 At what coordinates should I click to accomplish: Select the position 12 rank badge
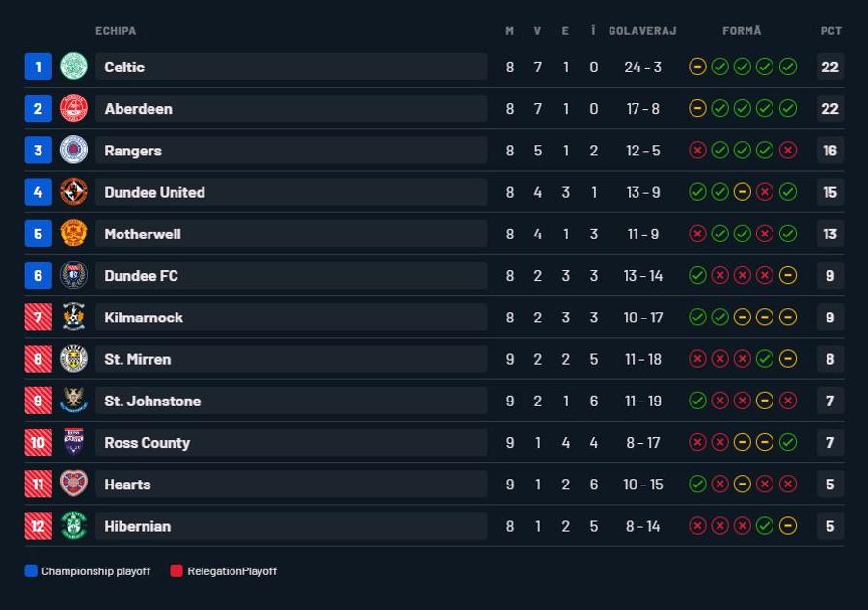pyautogui.click(x=39, y=526)
